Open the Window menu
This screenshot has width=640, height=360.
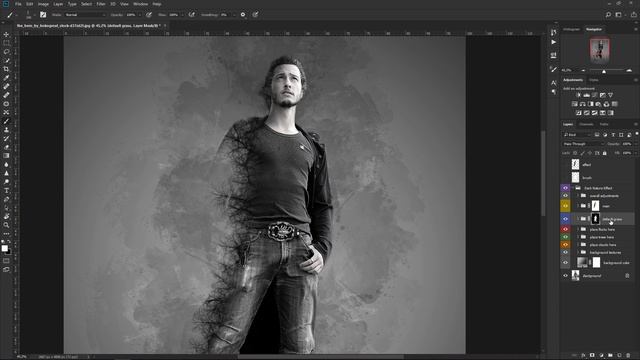141,4
